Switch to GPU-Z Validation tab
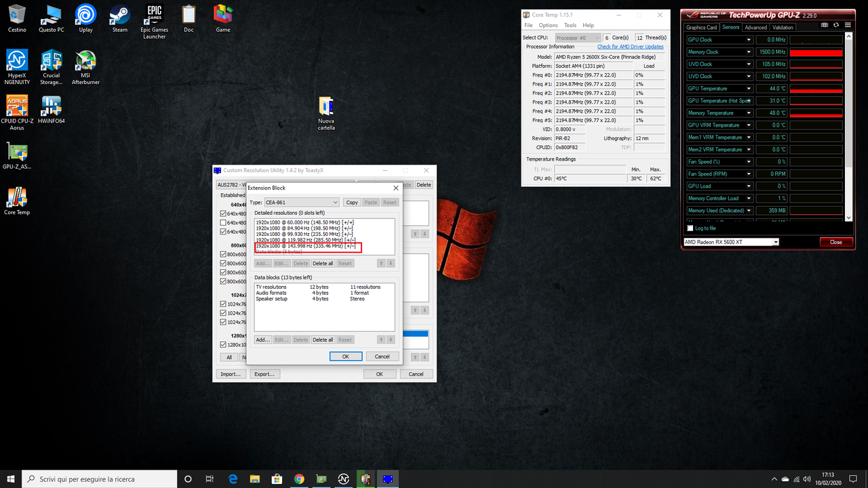The height and width of the screenshot is (488, 868). [783, 28]
